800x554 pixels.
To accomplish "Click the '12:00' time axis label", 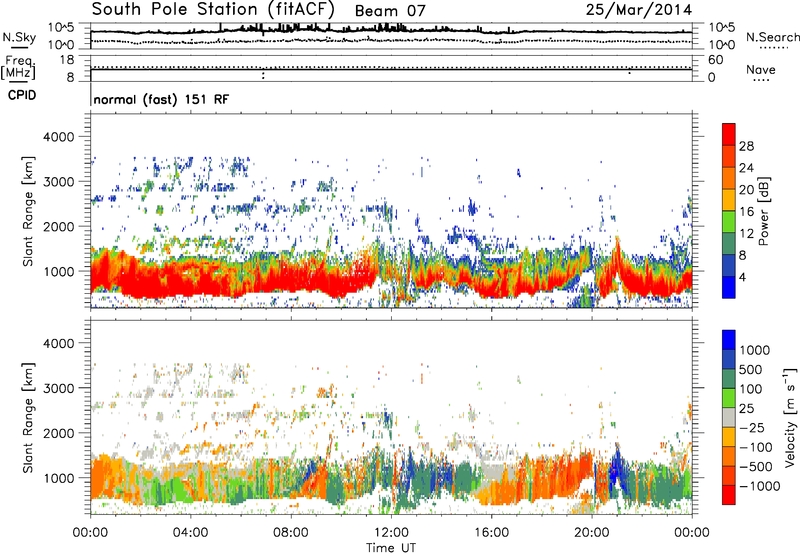I will coord(391,533).
